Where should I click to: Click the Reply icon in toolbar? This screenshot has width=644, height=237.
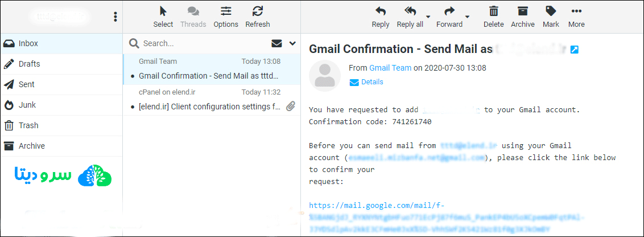click(x=381, y=17)
